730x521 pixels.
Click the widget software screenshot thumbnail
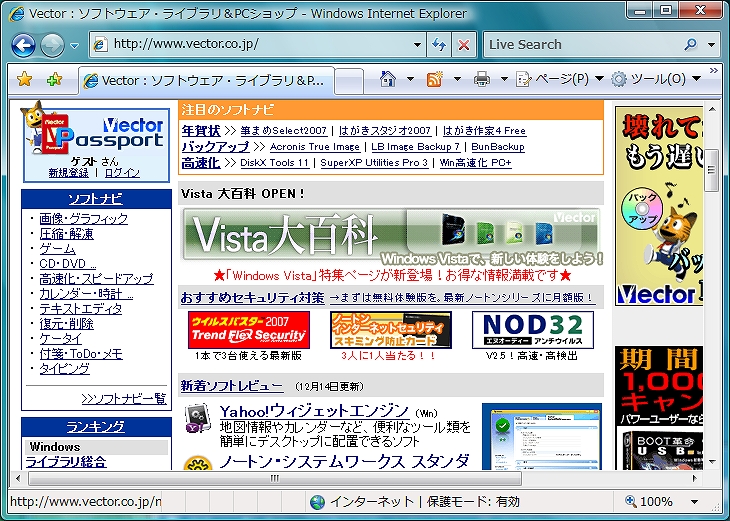[542, 436]
